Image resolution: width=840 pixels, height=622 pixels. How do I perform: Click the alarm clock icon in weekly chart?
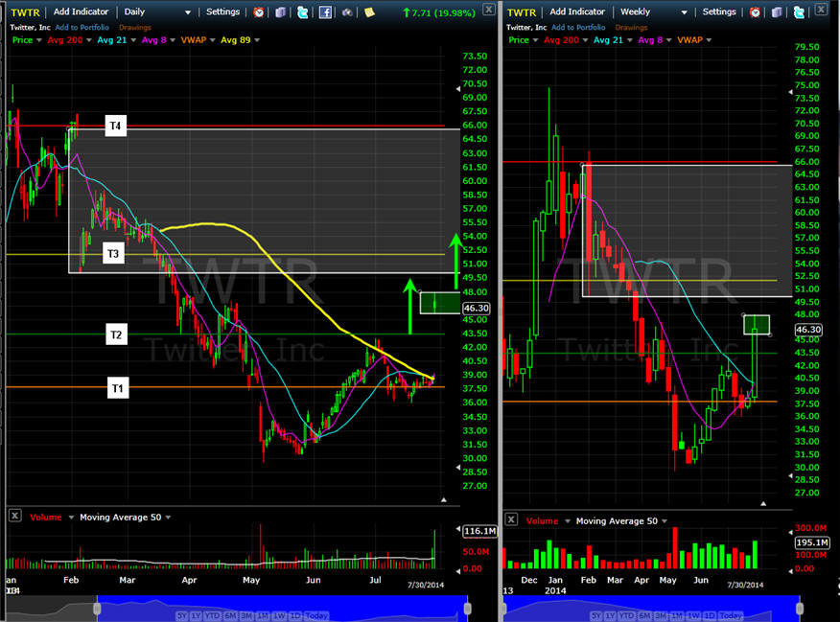coord(755,12)
